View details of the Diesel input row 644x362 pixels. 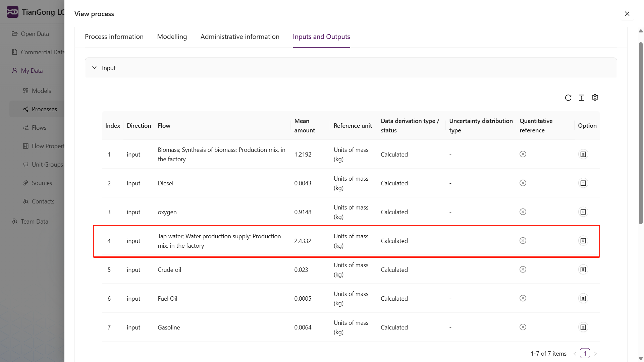(x=583, y=183)
